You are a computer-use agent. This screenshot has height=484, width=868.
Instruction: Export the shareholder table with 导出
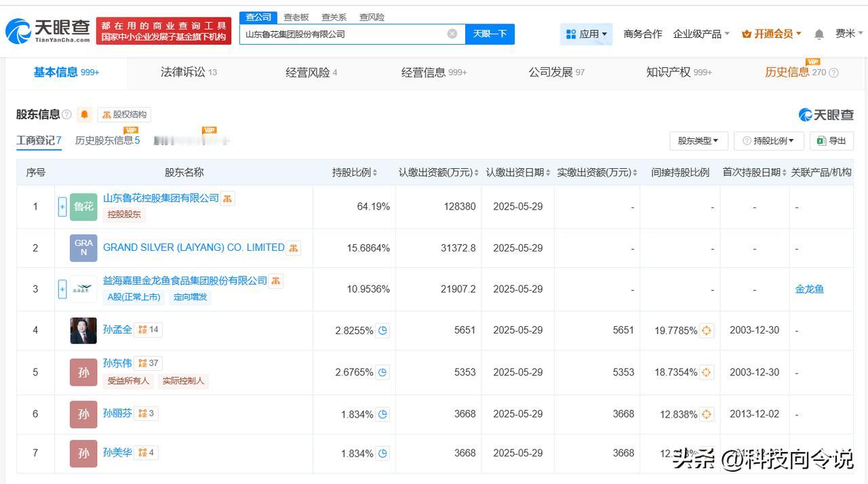coord(831,141)
